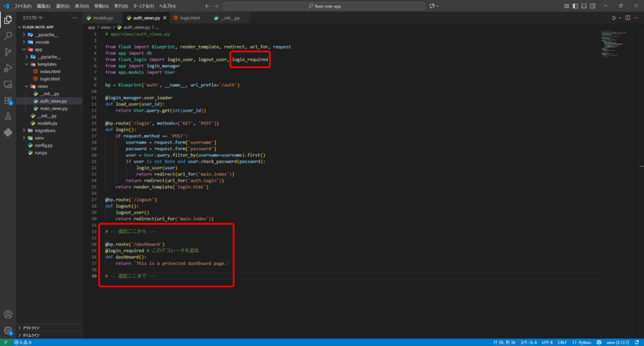Collapse the templates folder
The width and height of the screenshot is (644, 346).
pos(46,64)
